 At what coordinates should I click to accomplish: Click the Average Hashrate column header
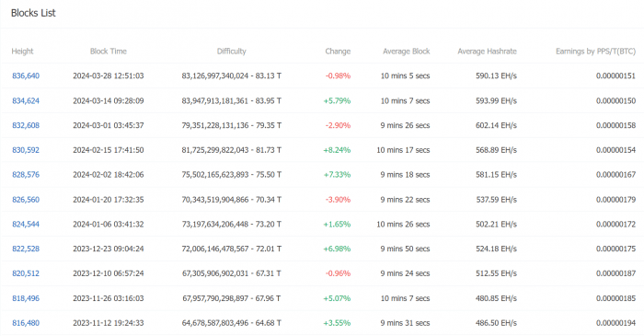tap(487, 52)
